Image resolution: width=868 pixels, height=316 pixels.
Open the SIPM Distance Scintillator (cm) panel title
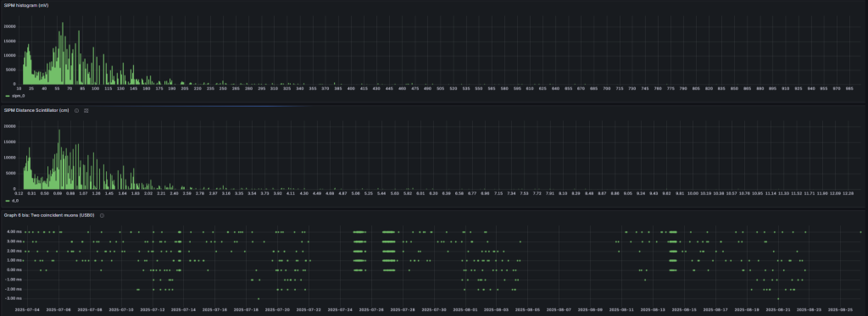point(36,110)
